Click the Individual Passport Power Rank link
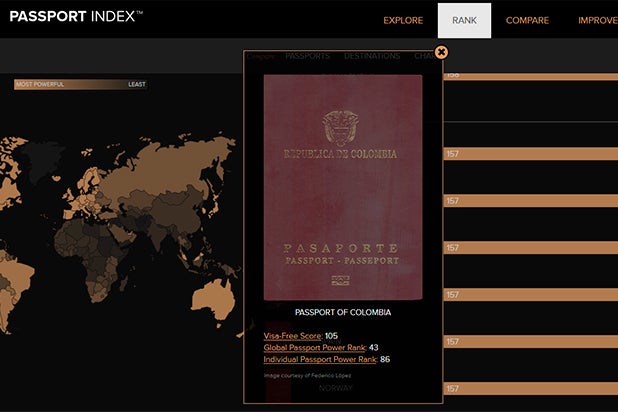The height and width of the screenshot is (412, 618). (320, 359)
